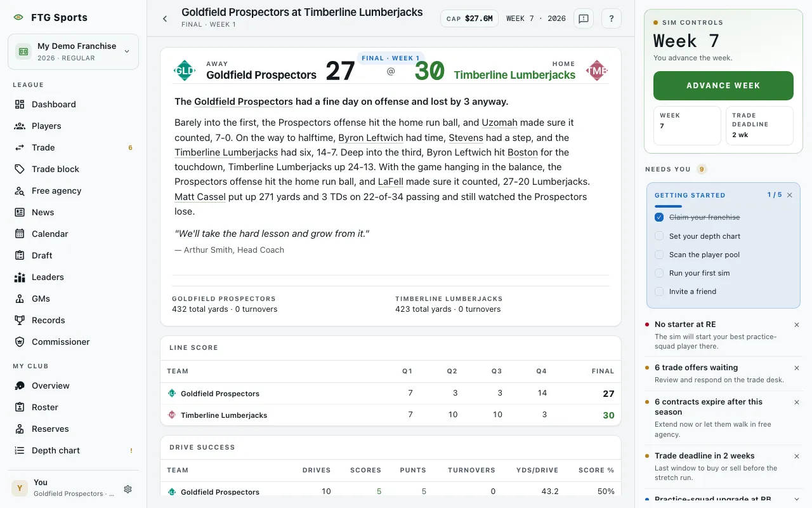Click the Goldfield Prospectors away team logo

[185, 70]
